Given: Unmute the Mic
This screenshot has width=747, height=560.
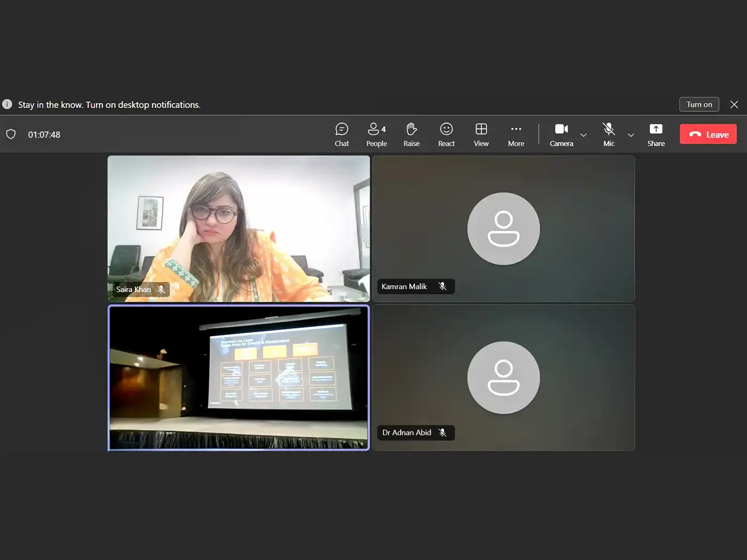Looking at the screenshot, I should tap(609, 134).
